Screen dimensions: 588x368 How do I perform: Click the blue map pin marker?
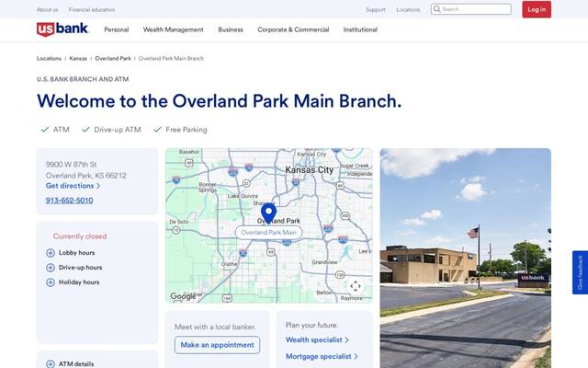[268, 213]
